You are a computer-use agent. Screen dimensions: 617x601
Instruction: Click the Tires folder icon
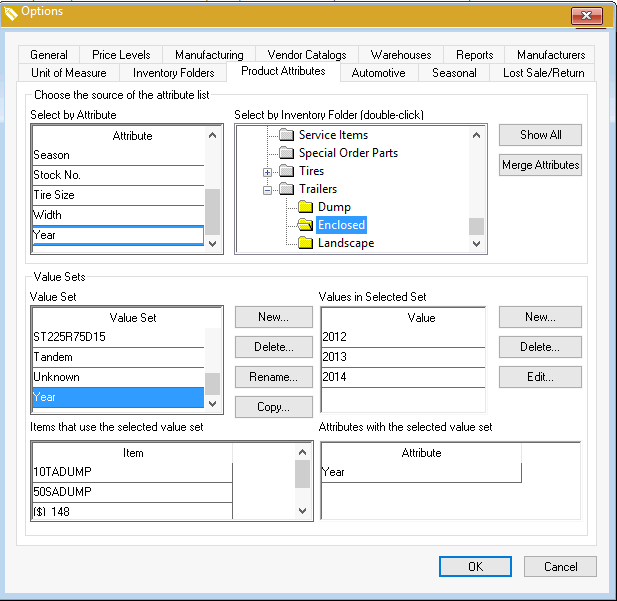286,171
